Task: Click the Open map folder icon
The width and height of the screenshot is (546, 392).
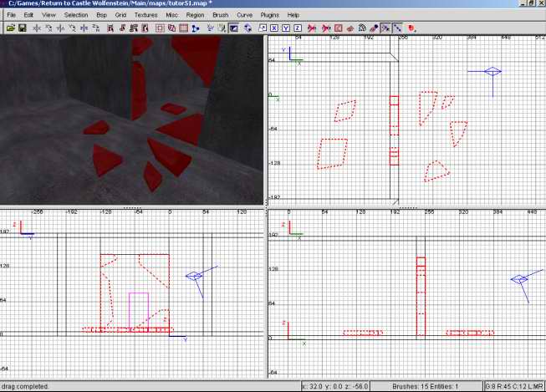Action: (x=11, y=28)
